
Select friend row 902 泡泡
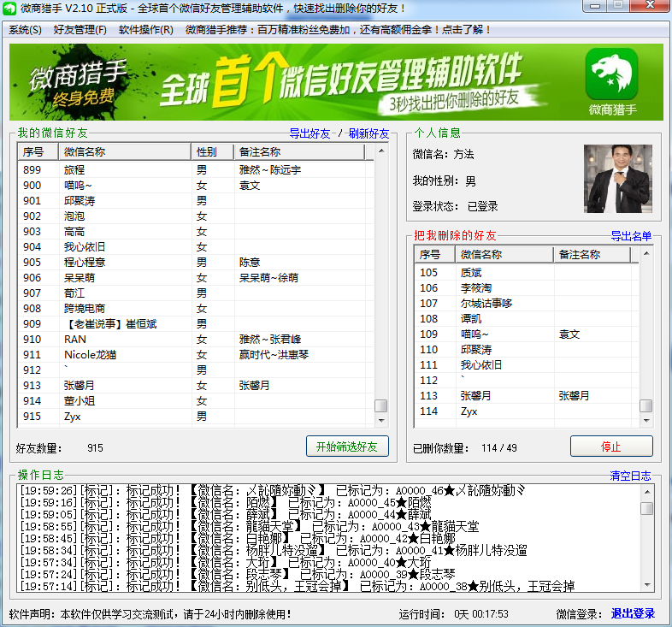[x=196, y=216]
